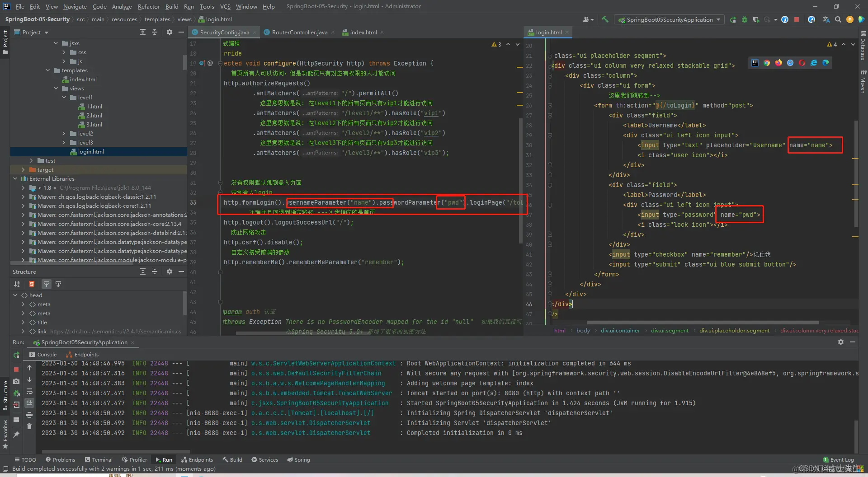
Task: Run the application with coverage
Action: tap(756, 19)
